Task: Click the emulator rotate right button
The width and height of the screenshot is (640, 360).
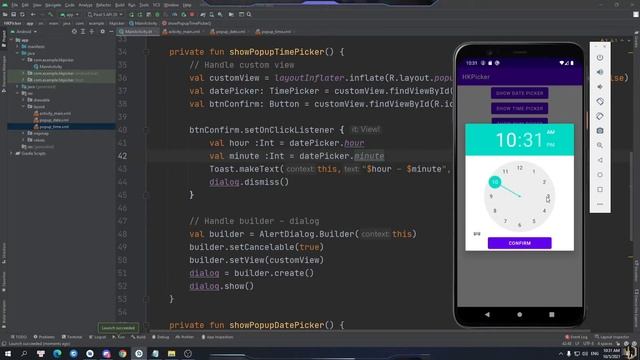Action: click(600, 116)
